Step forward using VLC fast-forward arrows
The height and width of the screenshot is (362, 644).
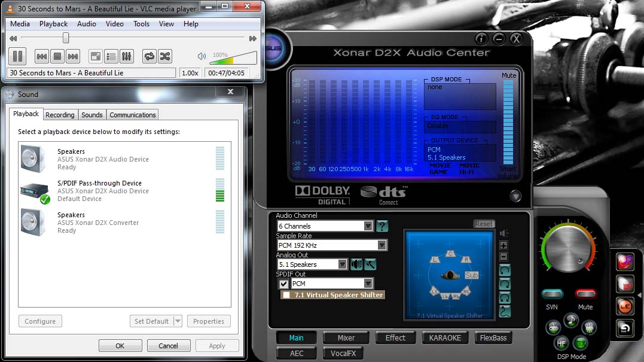click(252, 39)
